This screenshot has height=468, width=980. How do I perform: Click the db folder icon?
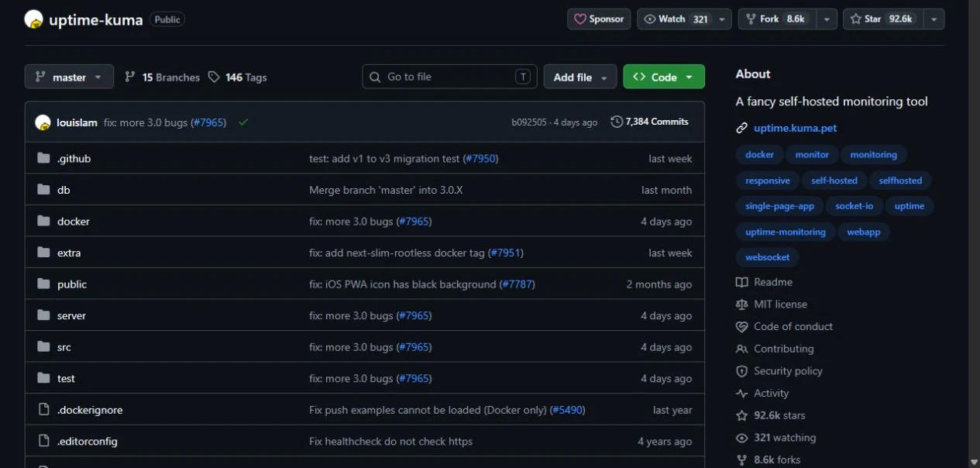[43, 190]
